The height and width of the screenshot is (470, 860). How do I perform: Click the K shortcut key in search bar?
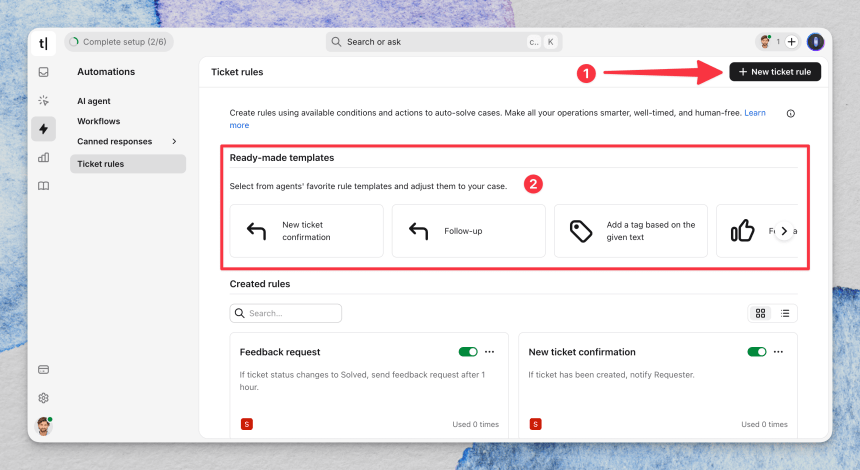[551, 42]
